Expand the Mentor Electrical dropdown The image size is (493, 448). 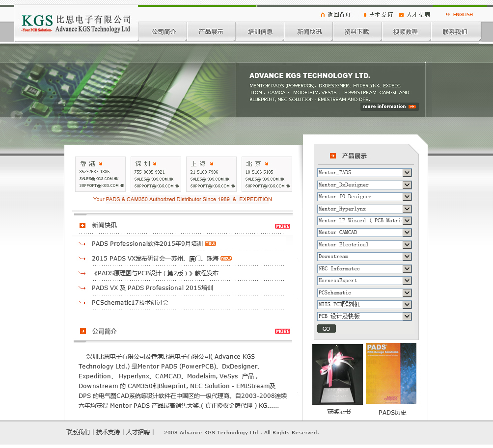364,245
